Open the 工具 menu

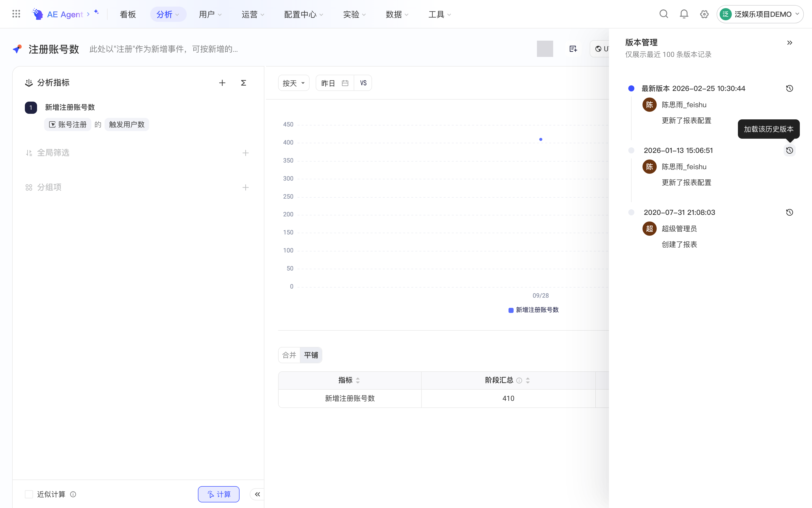[440, 14]
